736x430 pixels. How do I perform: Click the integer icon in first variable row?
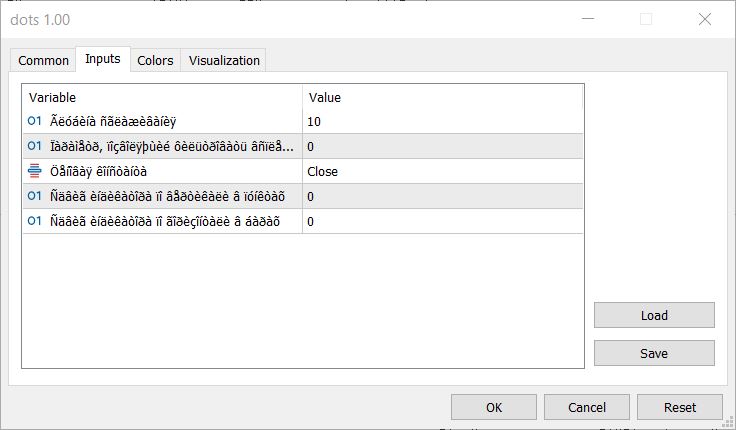tap(34, 121)
